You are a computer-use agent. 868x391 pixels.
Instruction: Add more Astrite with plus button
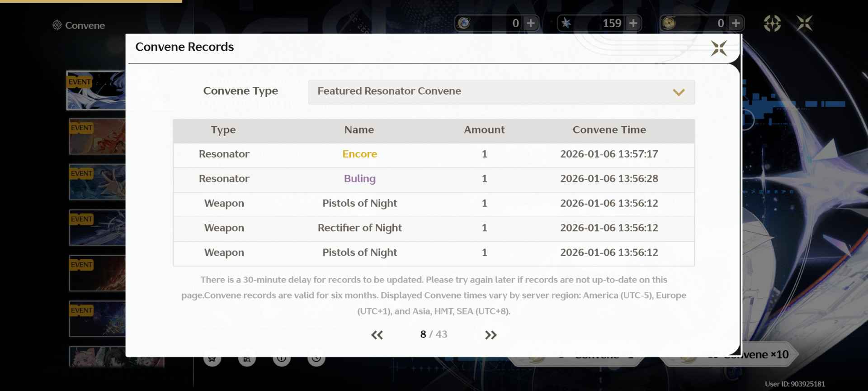[633, 23]
